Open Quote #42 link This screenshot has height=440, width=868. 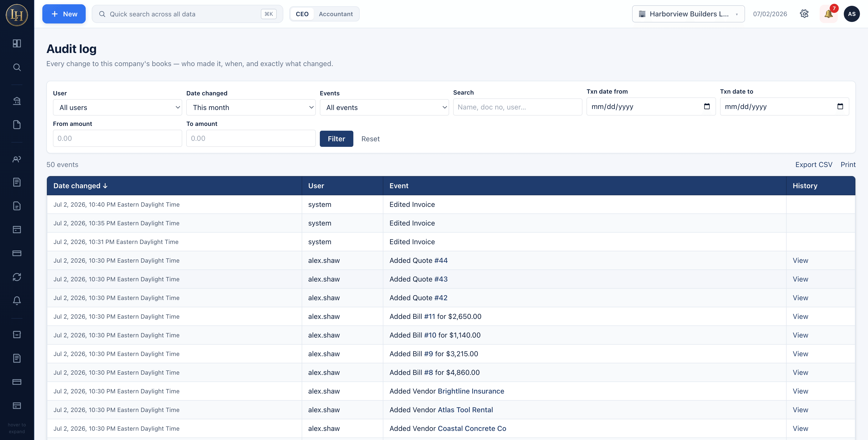(441, 298)
